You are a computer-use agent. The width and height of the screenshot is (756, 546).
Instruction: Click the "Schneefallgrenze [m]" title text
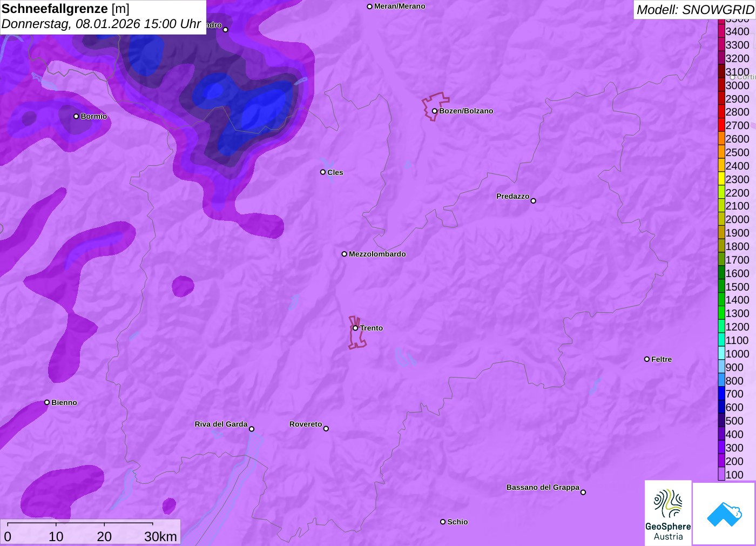[65, 9]
